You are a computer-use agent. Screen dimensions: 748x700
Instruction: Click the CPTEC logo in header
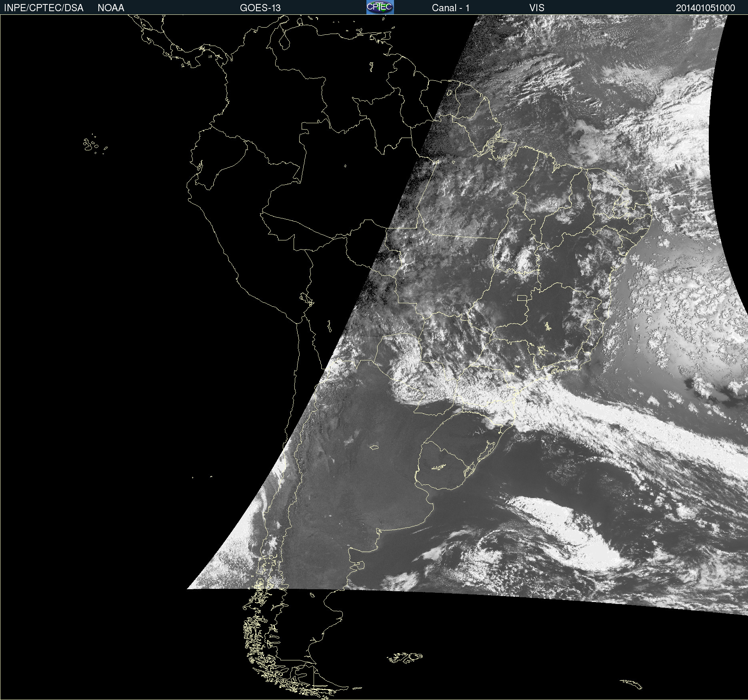380,7
